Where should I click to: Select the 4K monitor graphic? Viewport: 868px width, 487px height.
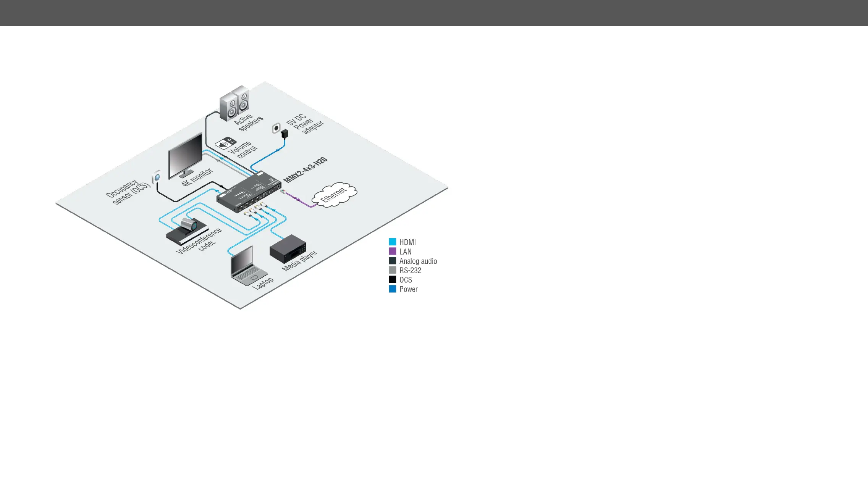[186, 156]
